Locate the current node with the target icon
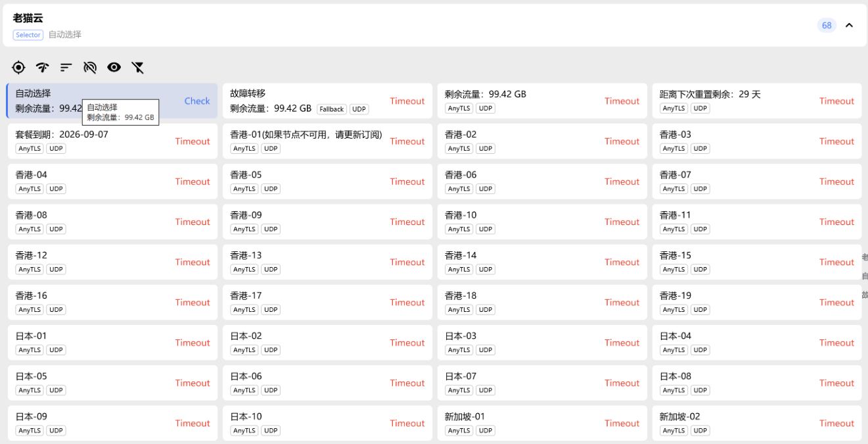The width and height of the screenshot is (868, 444). (x=18, y=67)
